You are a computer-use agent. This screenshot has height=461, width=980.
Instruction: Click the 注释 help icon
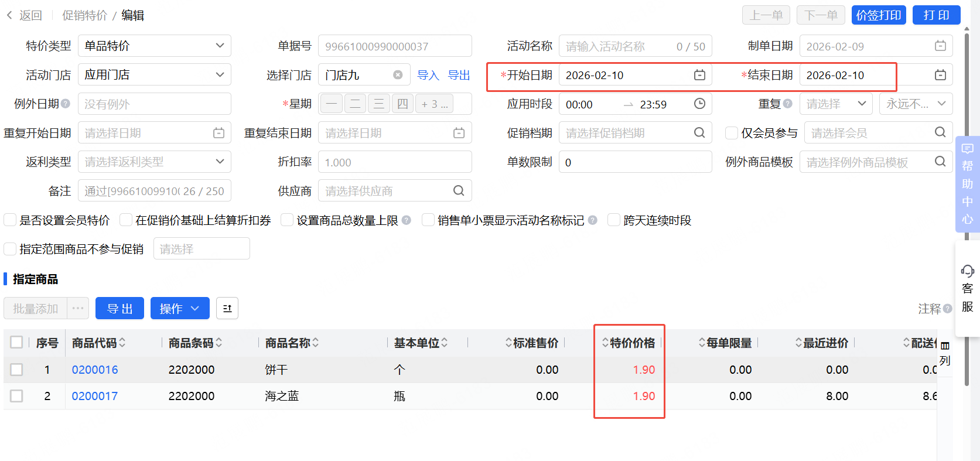tap(947, 309)
